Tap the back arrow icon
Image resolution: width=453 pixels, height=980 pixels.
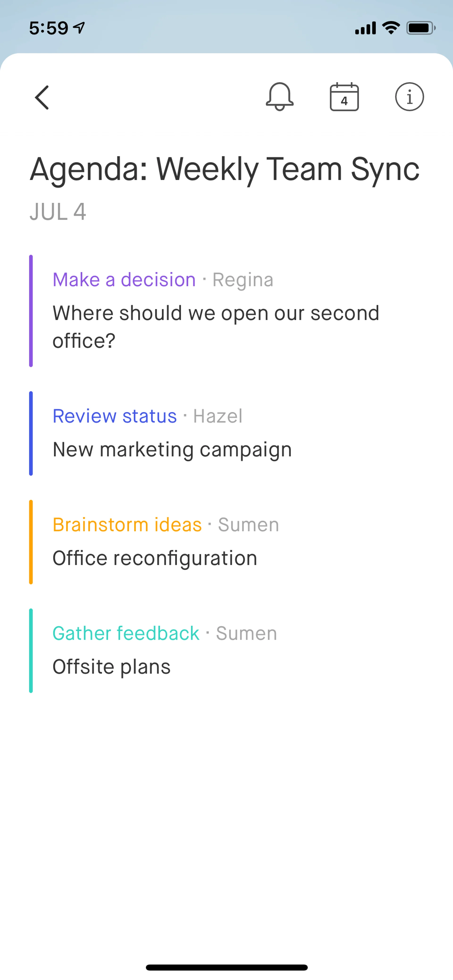(42, 97)
